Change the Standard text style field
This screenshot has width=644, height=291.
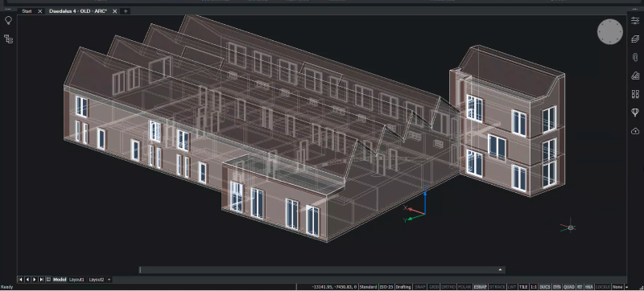369,287
